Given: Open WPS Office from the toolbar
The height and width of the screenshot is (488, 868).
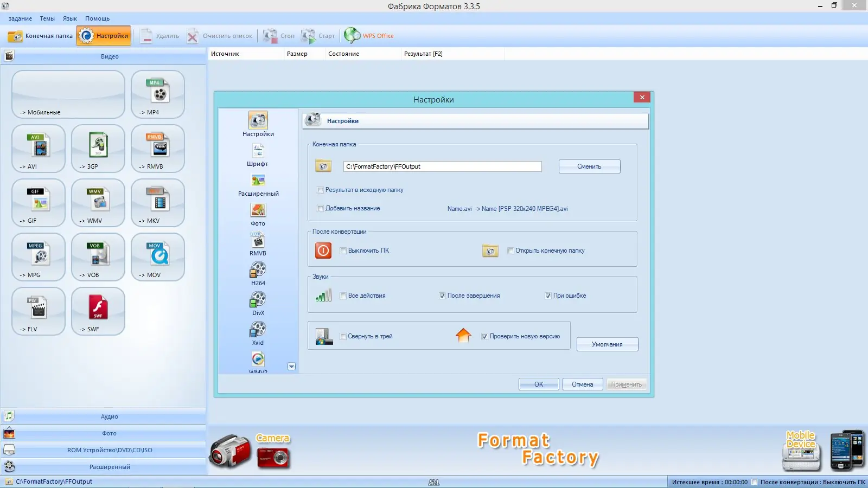Looking at the screenshot, I should (x=369, y=35).
